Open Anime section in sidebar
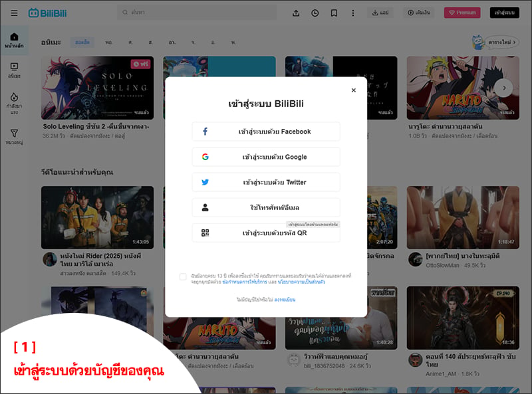The height and width of the screenshot is (394, 532). click(x=14, y=70)
